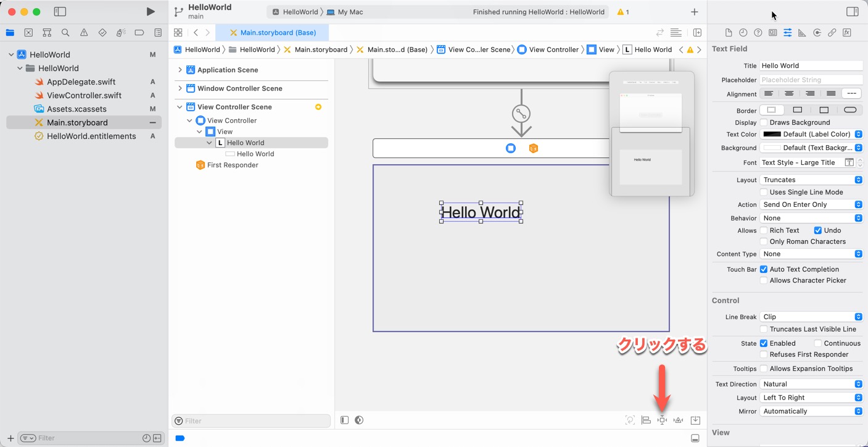Enable the Continuous checkbox
Viewport: 868px width, 447px height.
click(817, 343)
